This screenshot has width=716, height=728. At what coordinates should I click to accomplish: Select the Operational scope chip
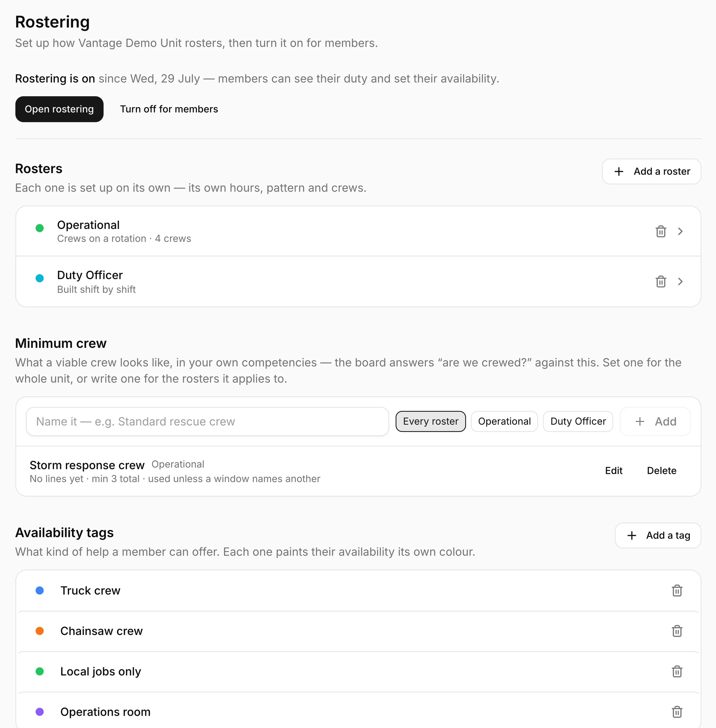point(504,422)
